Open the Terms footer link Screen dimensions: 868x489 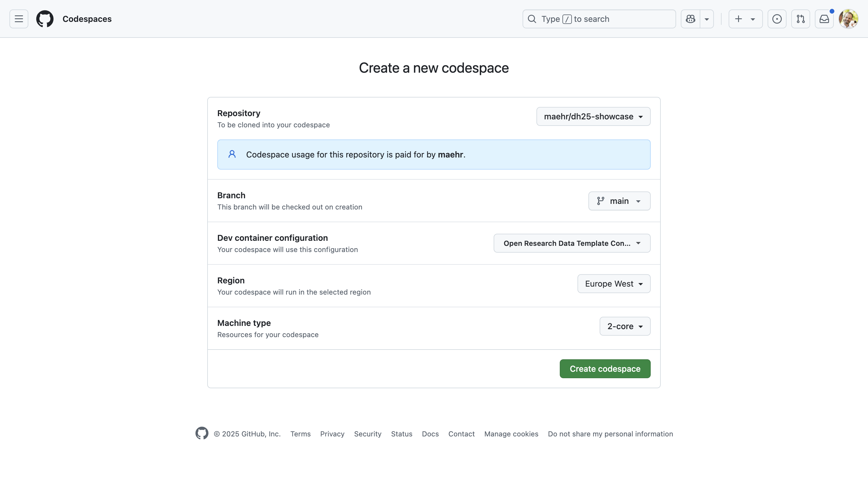pyautogui.click(x=300, y=434)
